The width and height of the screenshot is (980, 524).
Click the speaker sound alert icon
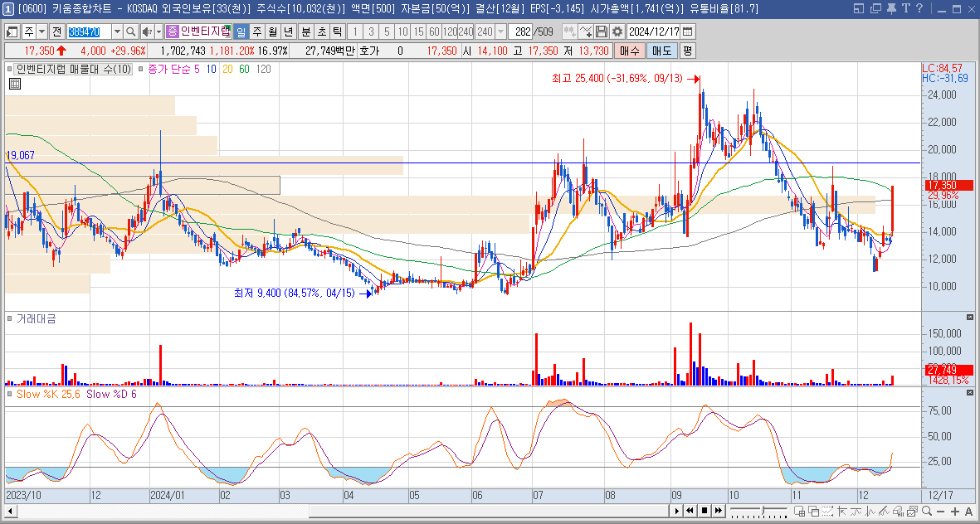(x=146, y=32)
